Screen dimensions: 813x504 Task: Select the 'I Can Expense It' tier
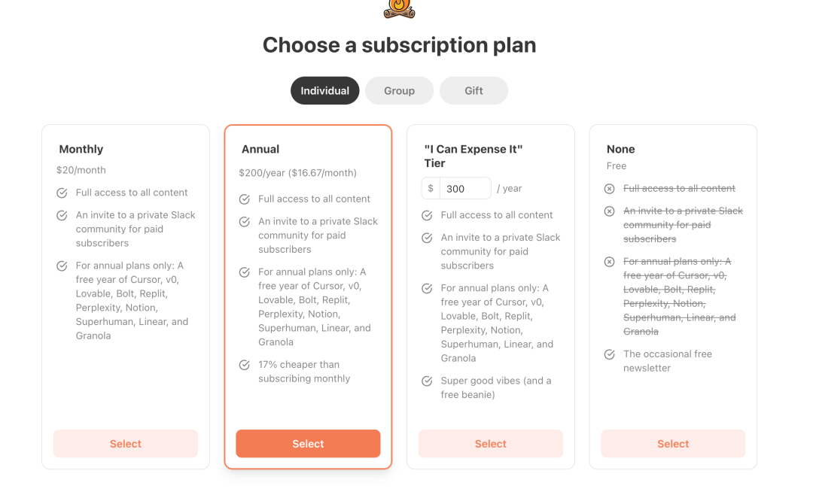(491, 444)
